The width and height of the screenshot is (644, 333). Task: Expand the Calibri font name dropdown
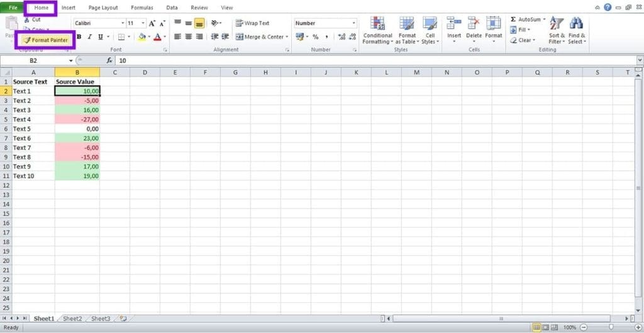tap(123, 23)
